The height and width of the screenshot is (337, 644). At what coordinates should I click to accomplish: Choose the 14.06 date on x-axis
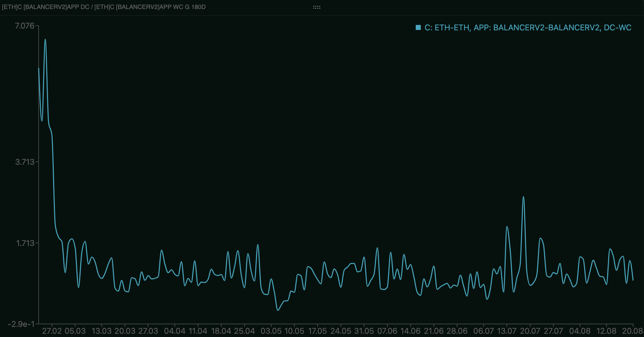pos(410,331)
